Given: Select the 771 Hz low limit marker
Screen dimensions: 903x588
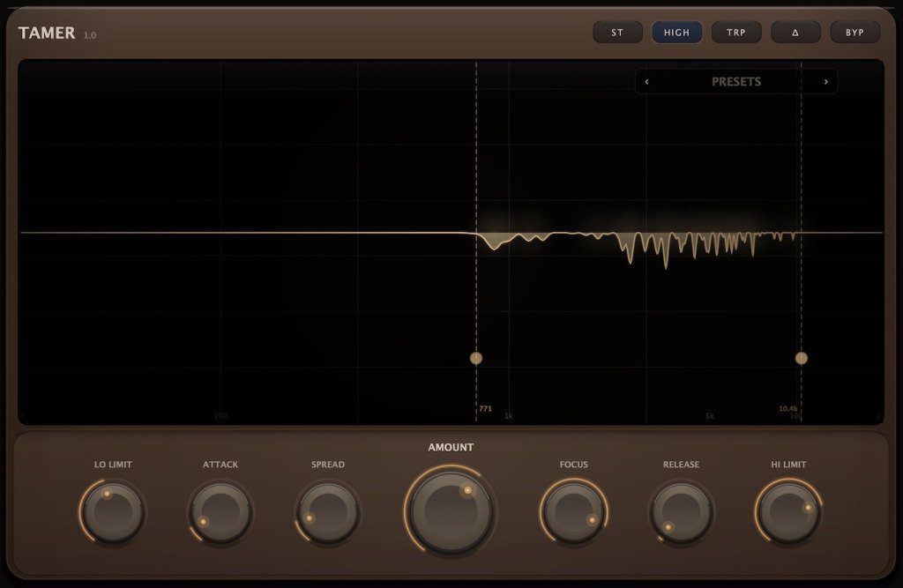Looking at the screenshot, I should point(476,358).
